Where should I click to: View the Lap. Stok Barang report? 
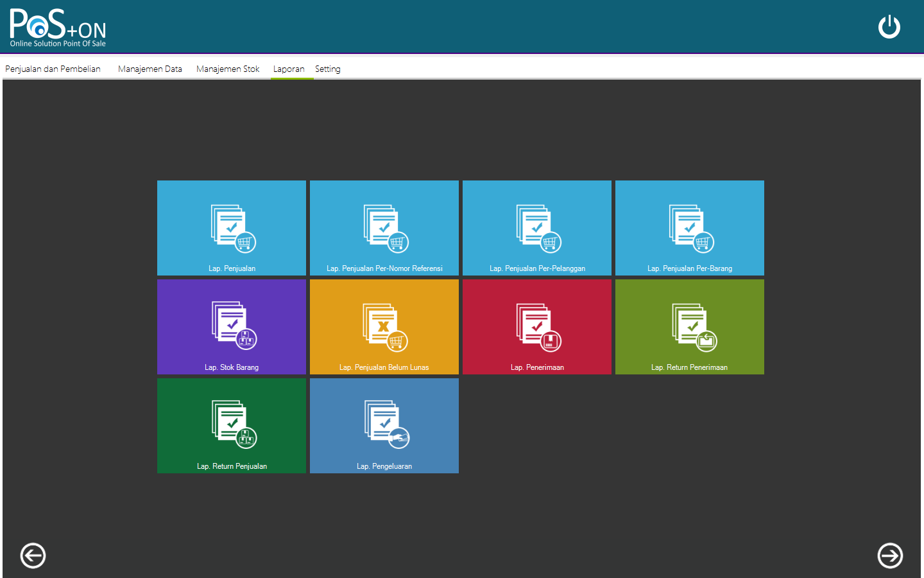pos(231,326)
